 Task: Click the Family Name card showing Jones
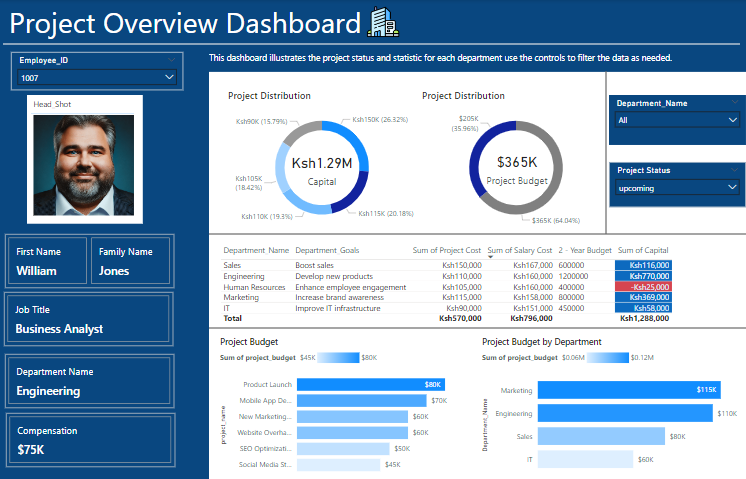(130, 261)
